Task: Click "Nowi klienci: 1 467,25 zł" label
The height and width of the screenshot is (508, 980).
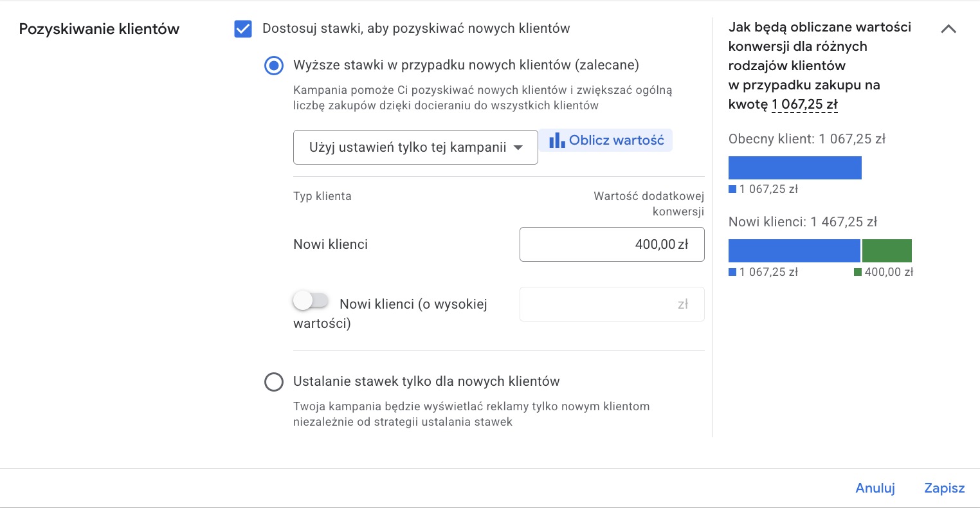Action: pyautogui.click(x=803, y=222)
